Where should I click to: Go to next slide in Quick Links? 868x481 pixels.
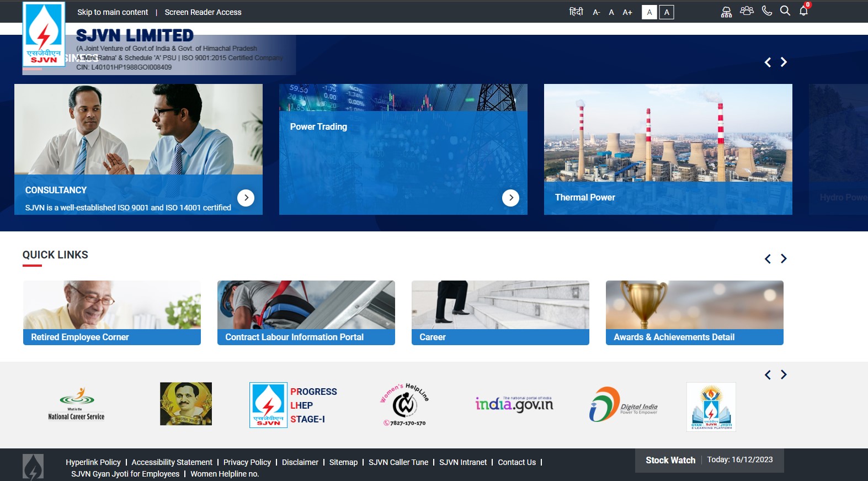point(784,258)
